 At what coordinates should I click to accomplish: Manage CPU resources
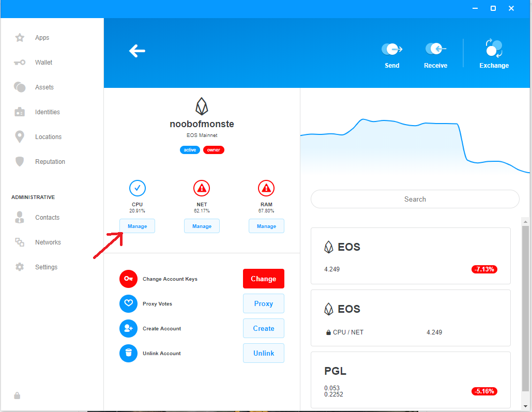tap(138, 226)
